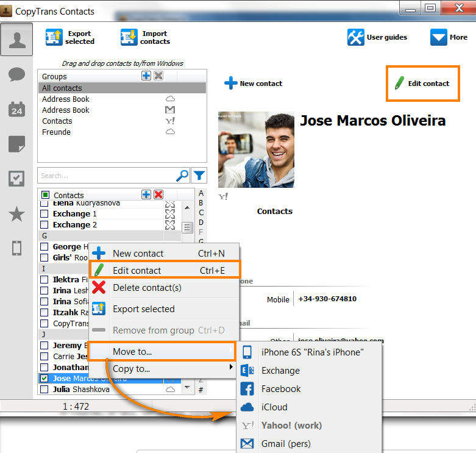Click Edit contact button with pencil
The height and width of the screenshot is (453, 476).
tap(422, 83)
